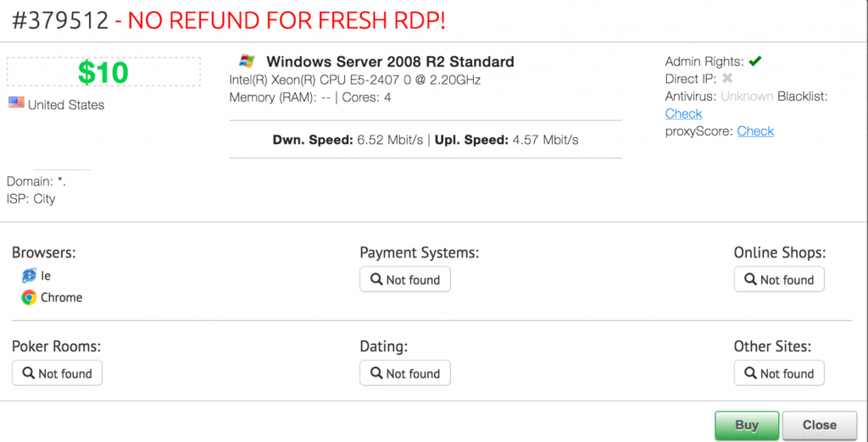The width and height of the screenshot is (868, 442).
Task: Click the #379512 listing title
Action: [x=60, y=20]
